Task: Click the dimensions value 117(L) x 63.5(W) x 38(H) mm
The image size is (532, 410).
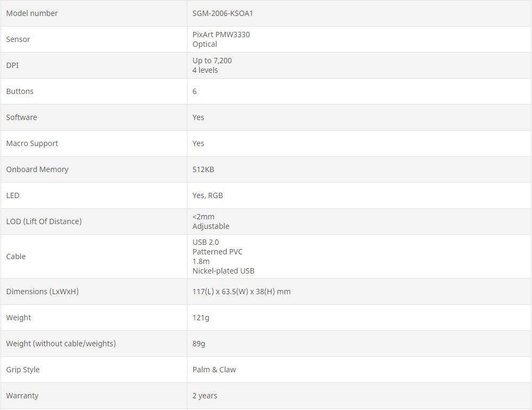Action: click(x=241, y=292)
